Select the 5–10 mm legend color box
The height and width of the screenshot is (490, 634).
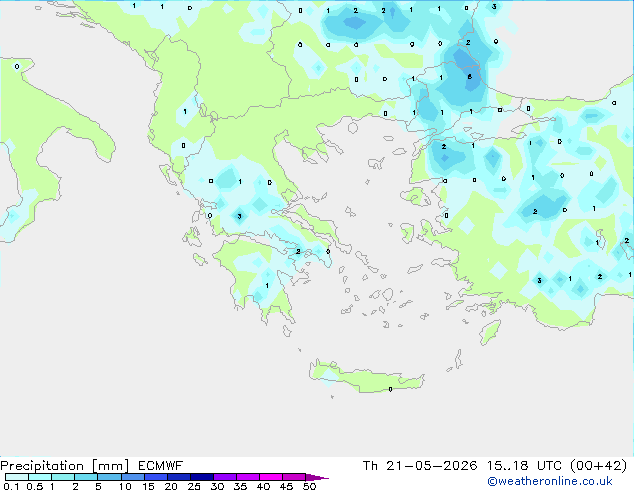pos(109,477)
